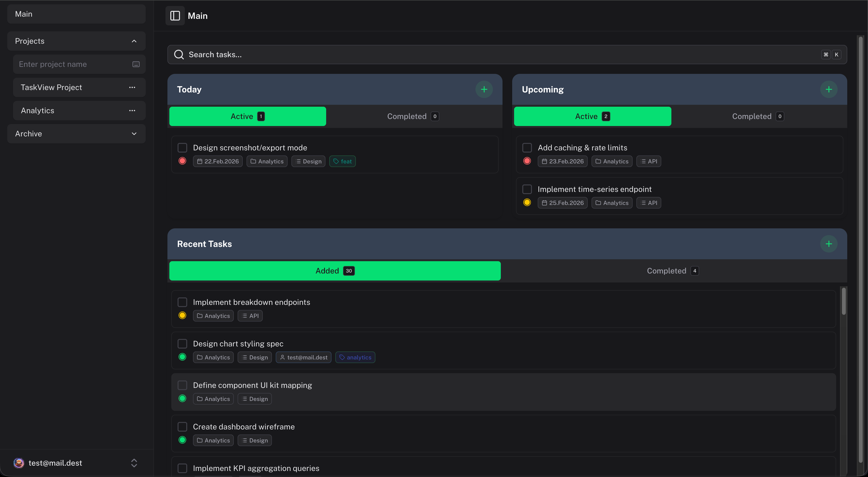The image size is (868, 477).
Task: Collapse the Projects section
Action: coord(134,41)
